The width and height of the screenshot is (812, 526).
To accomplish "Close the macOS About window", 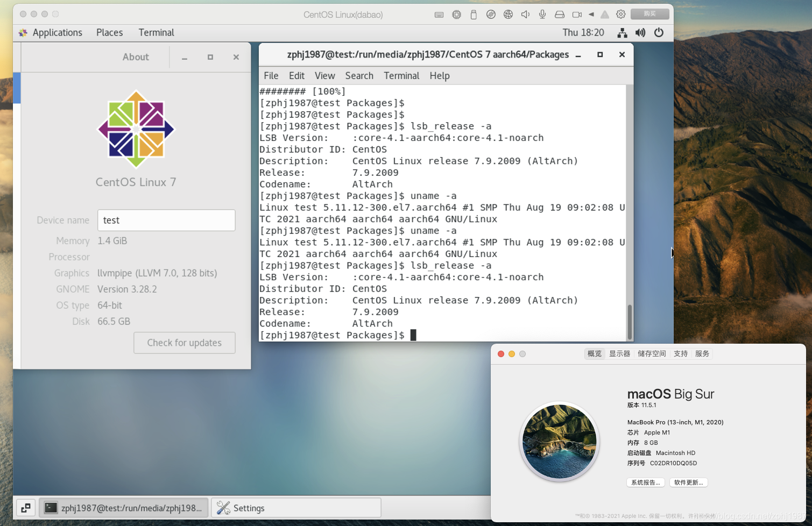I will tap(501, 354).
